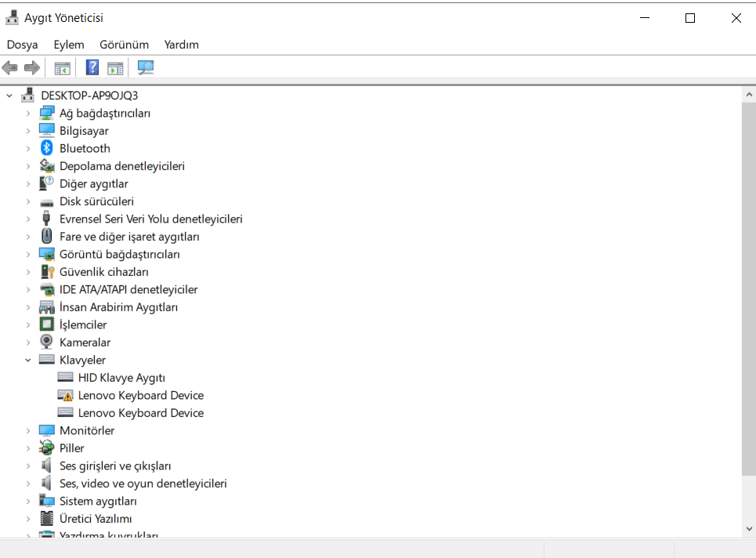Click the Monitörler monitor icon

pos(47,430)
